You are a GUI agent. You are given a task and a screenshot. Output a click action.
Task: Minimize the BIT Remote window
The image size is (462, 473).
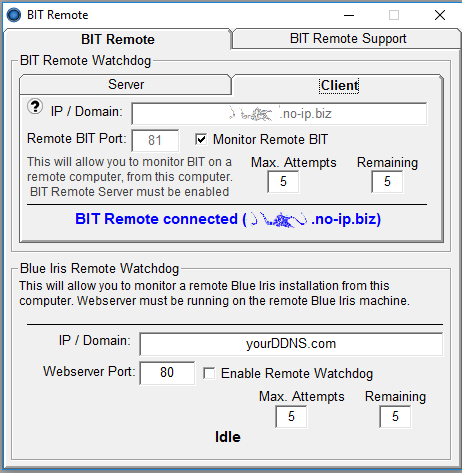click(x=349, y=15)
